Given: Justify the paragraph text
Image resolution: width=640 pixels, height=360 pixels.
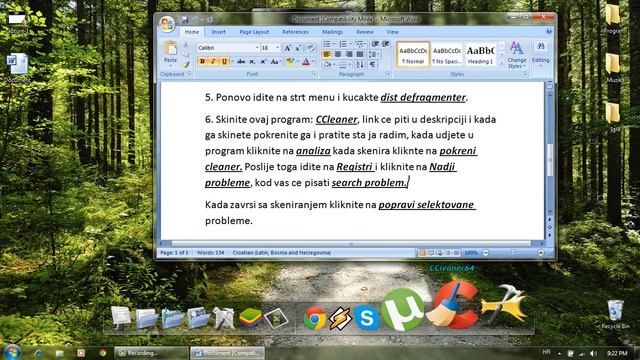Looking at the screenshot, I should pos(360,54).
